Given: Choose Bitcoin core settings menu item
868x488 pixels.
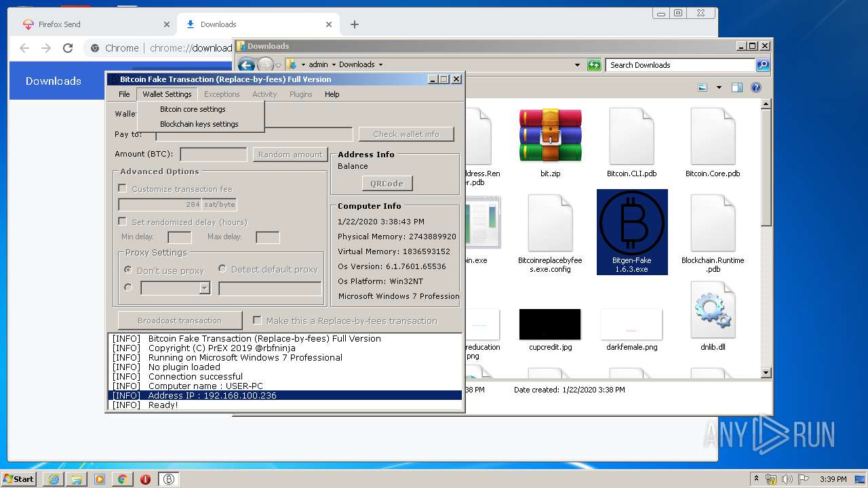Looking at the screenshot, I should tap(193, 109).
